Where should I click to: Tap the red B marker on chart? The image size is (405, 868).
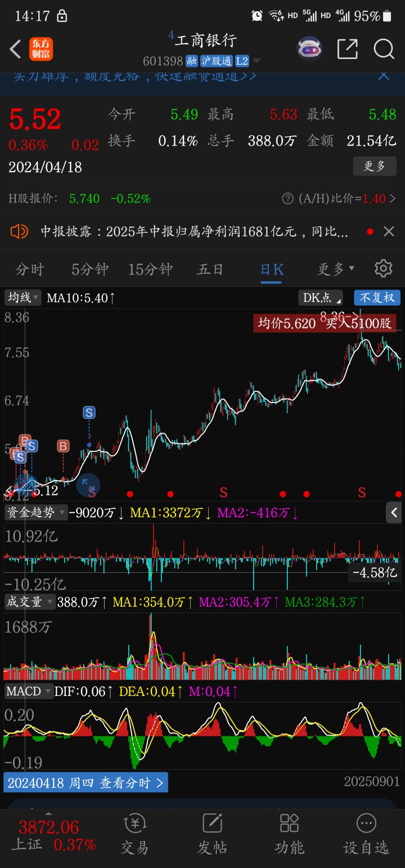point(63,446)
